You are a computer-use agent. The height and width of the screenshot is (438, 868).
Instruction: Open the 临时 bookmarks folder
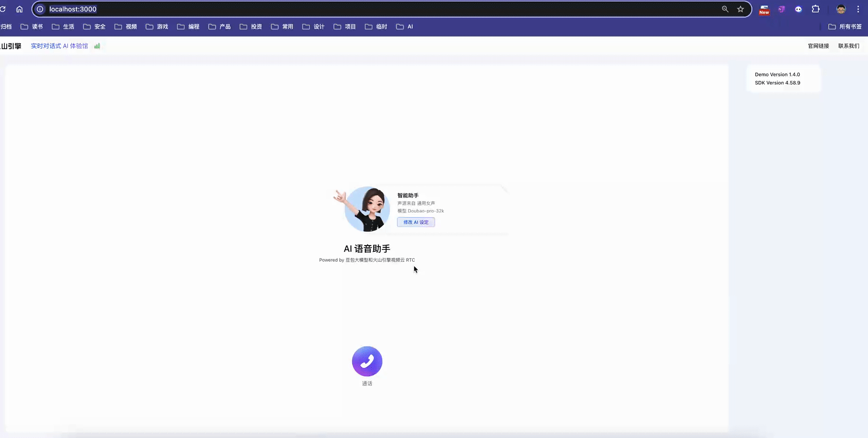click(x=376, y=27)
